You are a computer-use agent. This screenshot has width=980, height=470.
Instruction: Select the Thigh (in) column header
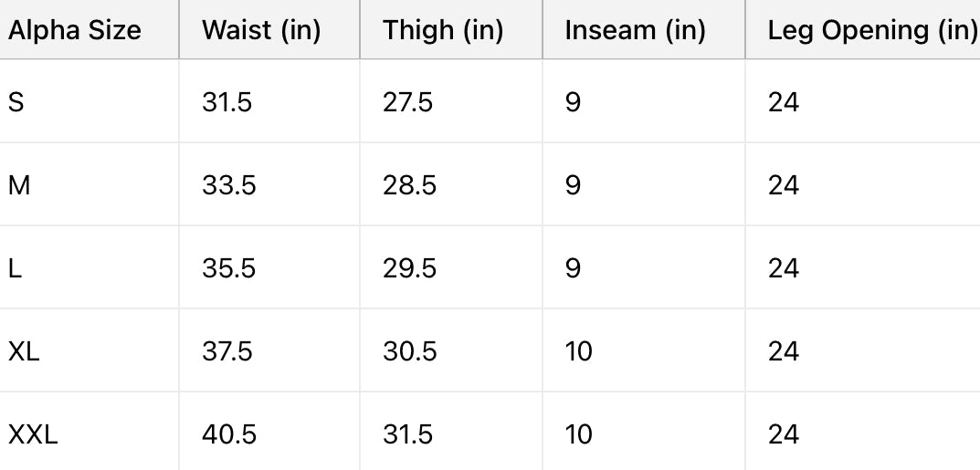coord(442,31)
